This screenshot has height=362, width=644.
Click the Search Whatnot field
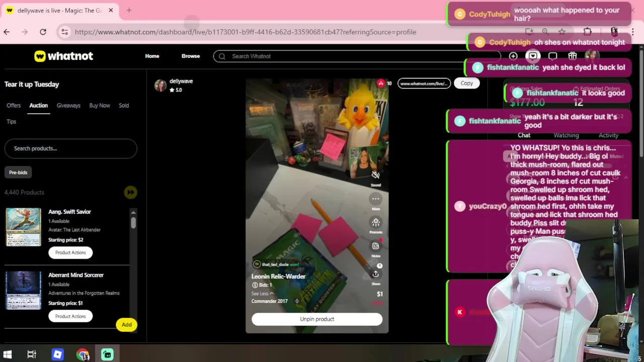[x=357, y=56]
